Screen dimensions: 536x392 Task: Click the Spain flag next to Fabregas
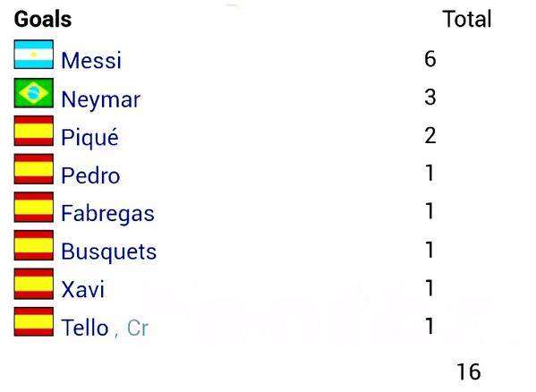pos(34,208)
